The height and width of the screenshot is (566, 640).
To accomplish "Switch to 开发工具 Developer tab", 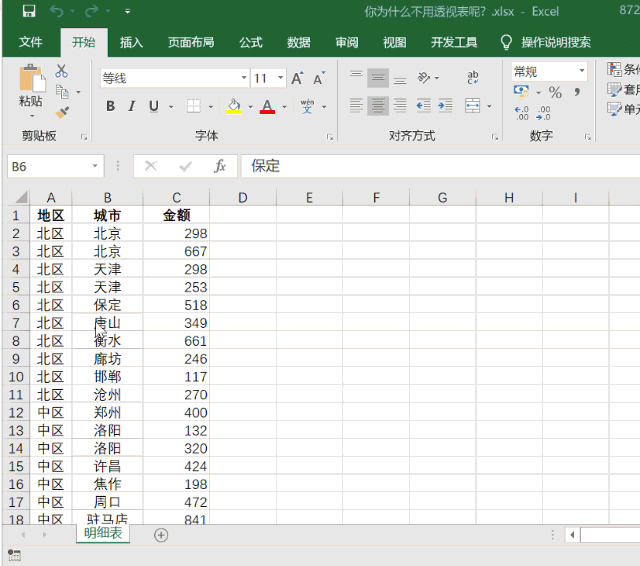I will pos(454,42).
